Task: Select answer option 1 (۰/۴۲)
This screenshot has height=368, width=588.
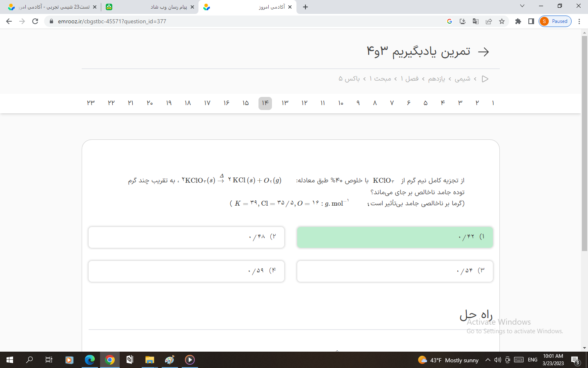Action: tap(394, 237)
